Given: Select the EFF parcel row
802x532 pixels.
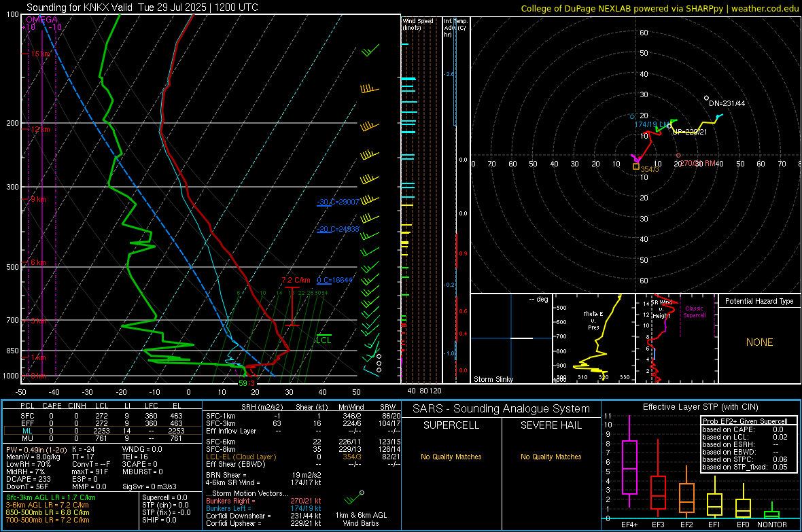Looking at the screenshot, I should (x=101, y=423).
